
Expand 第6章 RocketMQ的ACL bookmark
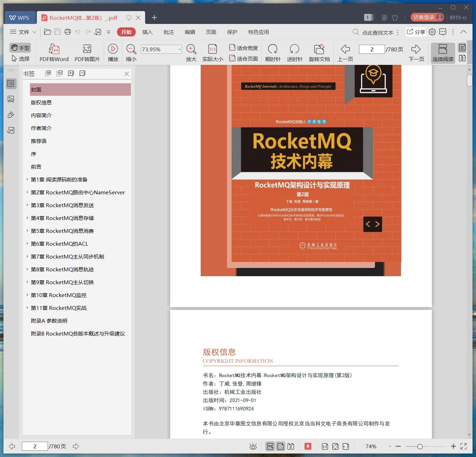[27, 244]
